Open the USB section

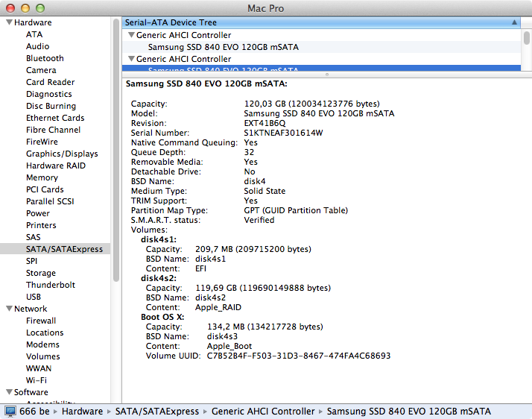(34, 297)
